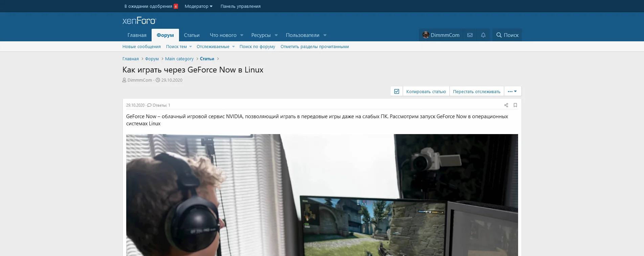The image size is (644, 256).
Task: Open the more options ellipsis menu
Action: coord(512,91)
